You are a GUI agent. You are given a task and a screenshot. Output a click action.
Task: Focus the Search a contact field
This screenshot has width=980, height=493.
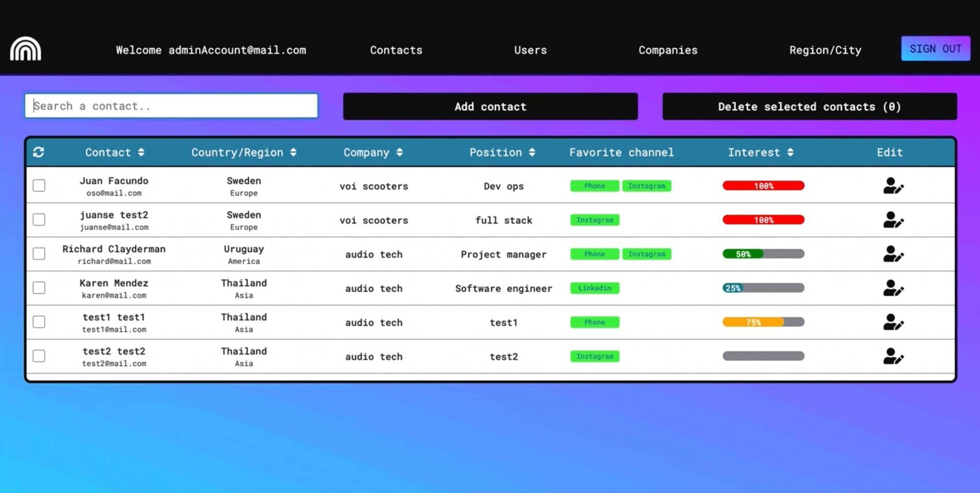coord(171,106)
